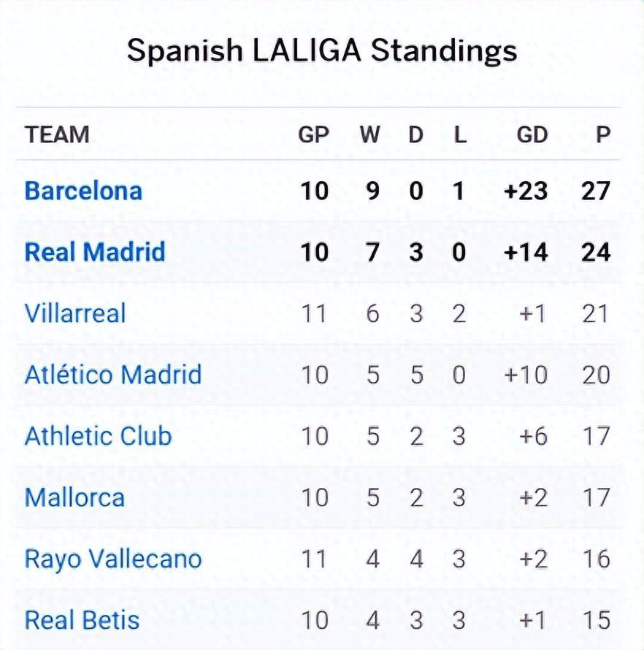The height and width of the screenshot is (650, 644).
Task: Click Real Betis's 15 points value
Action: (x=597, y=620)
